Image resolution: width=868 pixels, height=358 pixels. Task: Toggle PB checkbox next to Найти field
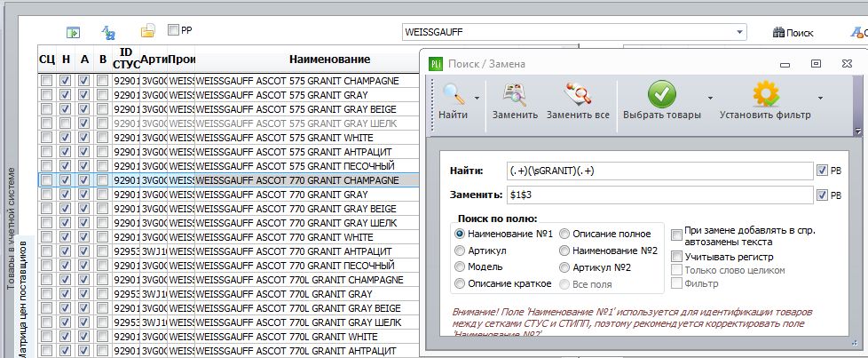click(x=822, y=171)
